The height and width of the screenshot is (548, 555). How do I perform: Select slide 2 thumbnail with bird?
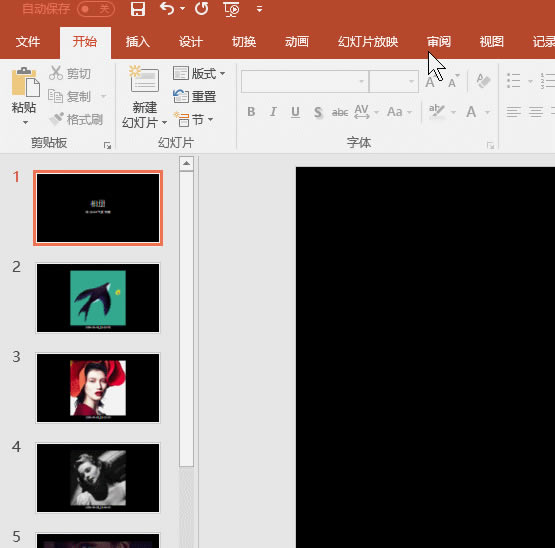(x=98, y=298)
